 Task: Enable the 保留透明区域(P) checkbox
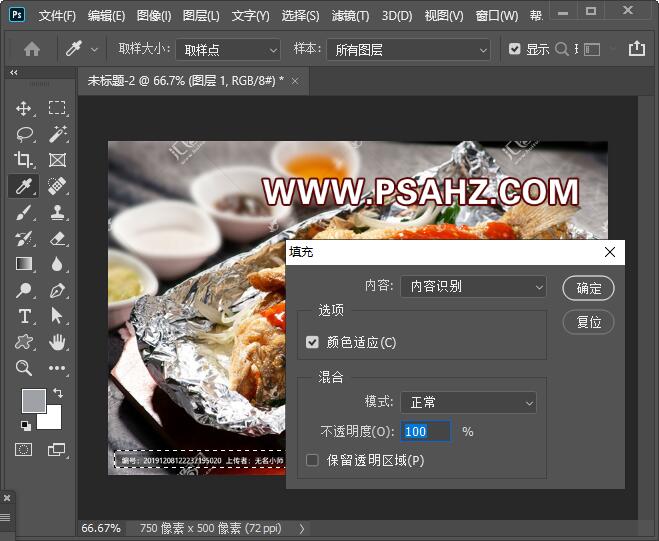click(x=312, y=460)
